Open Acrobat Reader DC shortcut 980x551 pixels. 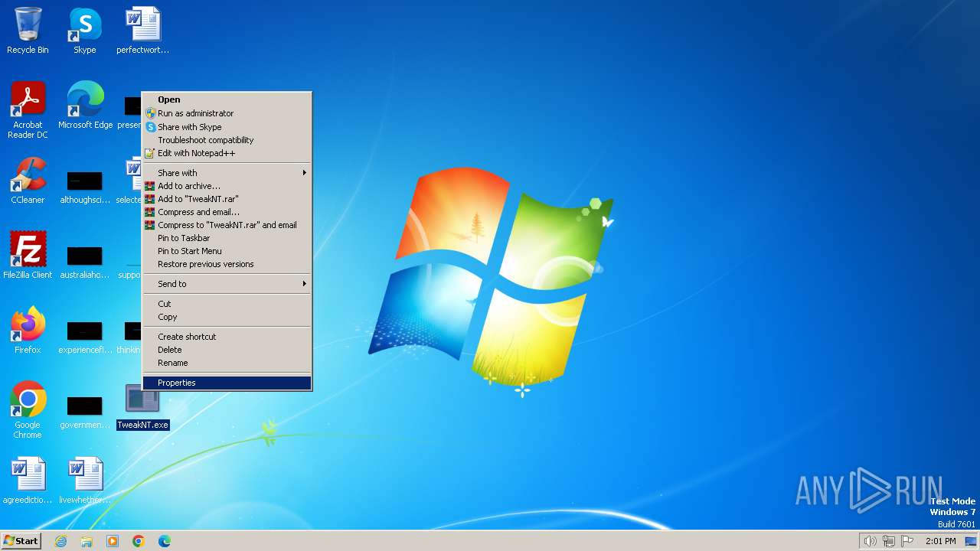pyautogui.click(x=28, y=110)
